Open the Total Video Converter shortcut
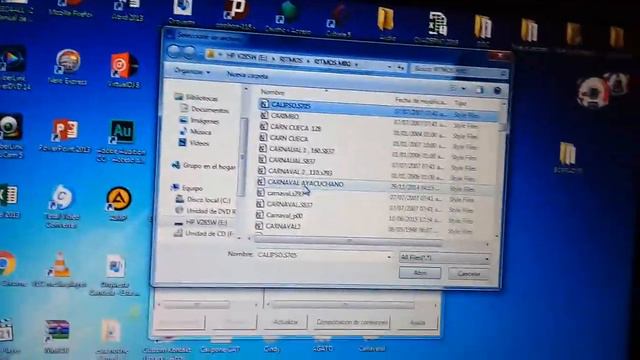640x360 pixels. (62, 205)
